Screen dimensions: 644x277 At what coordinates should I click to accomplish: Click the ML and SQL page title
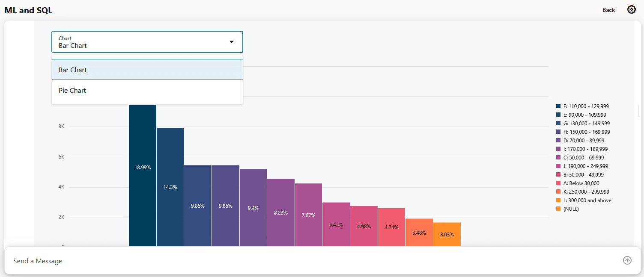[x=29, y=10]
